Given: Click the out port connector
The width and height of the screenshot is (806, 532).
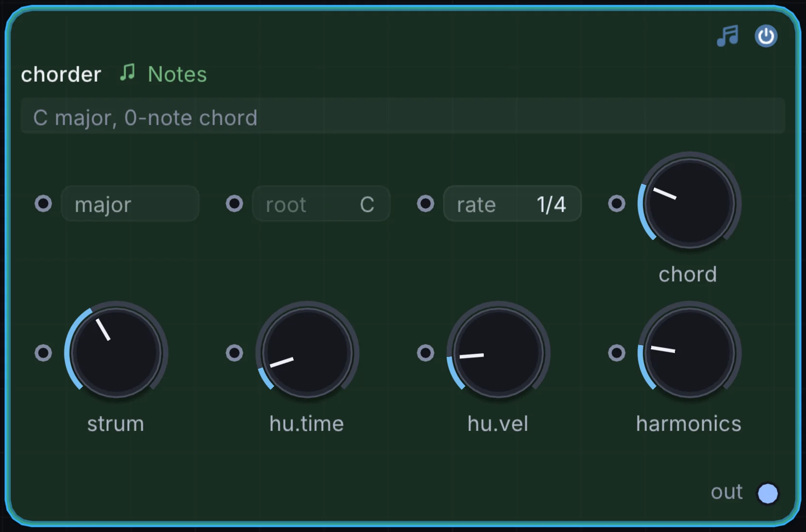Looking at the screenshot, I should coord(767,493).
